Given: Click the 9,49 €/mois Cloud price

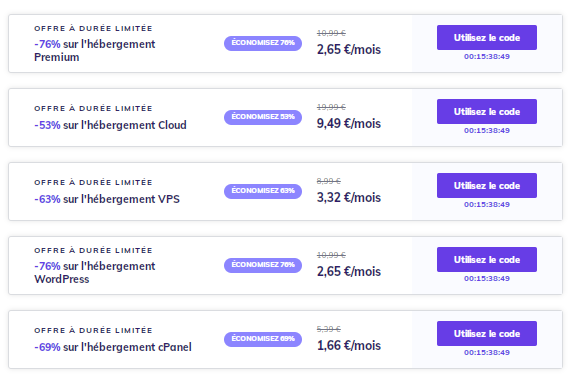Looking at the screenshot, I should [x=349, y=124].
